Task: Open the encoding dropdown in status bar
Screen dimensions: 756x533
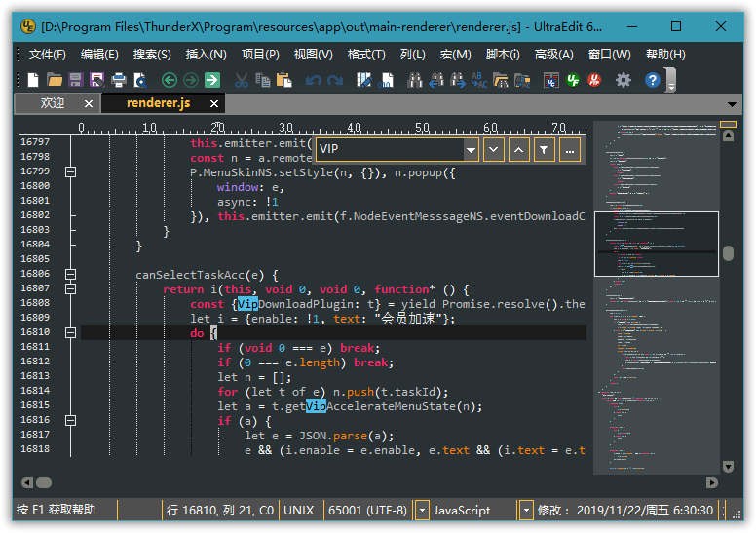Action: [x=422, y=510]
